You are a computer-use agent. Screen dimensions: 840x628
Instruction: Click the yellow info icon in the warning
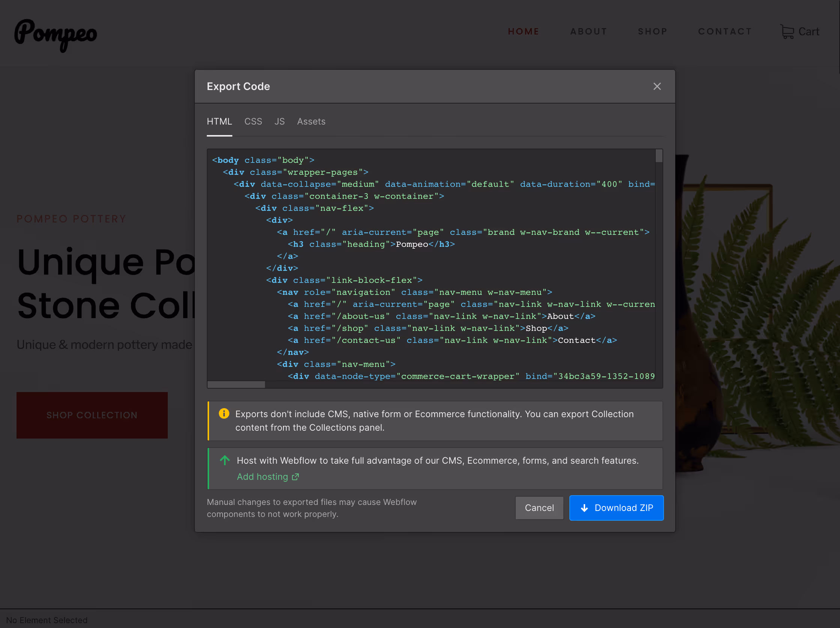click(x=224, y=414)
